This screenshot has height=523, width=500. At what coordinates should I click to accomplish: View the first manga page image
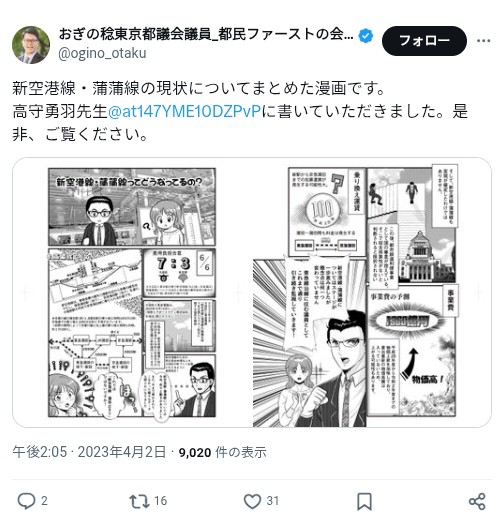coord(132,292)
